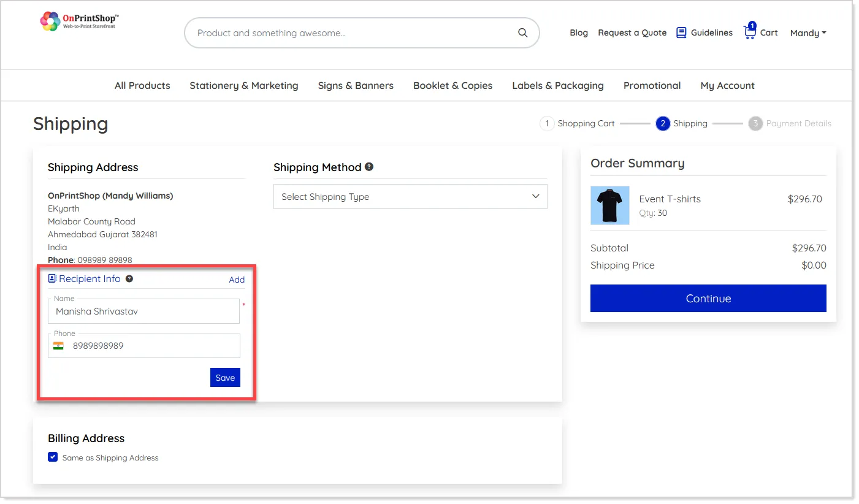The image size is (859, 504).
Task: Open the Mandy account dropdown
Action: coord(808,33)
